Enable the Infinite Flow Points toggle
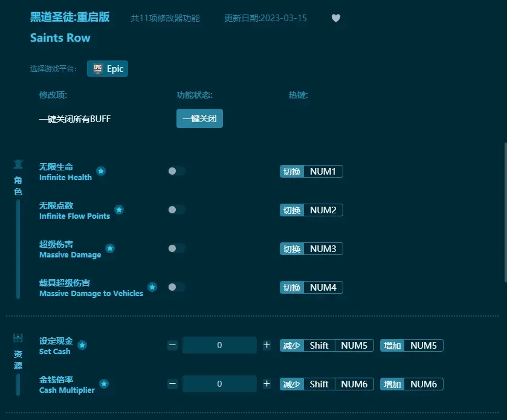Screen dimensions: 507x420 176,210
